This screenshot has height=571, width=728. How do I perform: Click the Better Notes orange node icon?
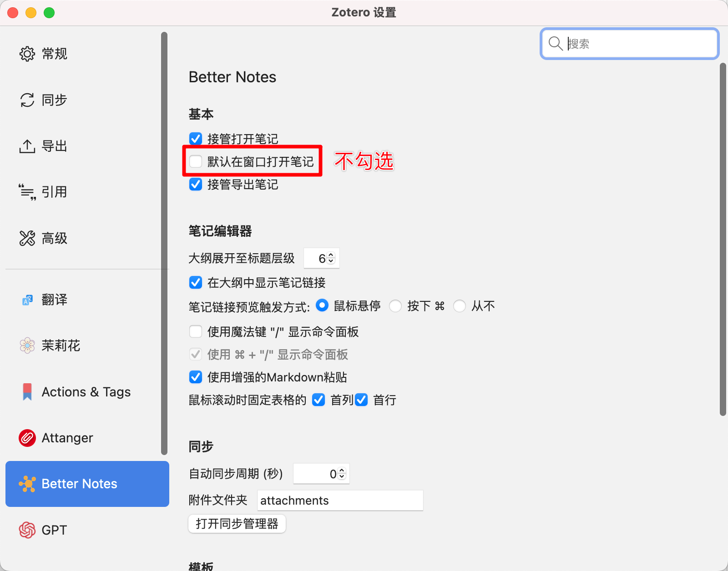(27, 484)
